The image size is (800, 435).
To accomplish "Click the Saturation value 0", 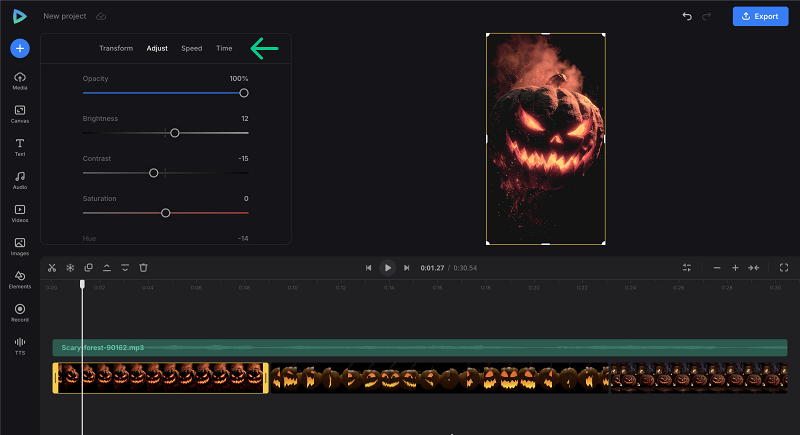I will pyautogui.click(x=246, y=198).
